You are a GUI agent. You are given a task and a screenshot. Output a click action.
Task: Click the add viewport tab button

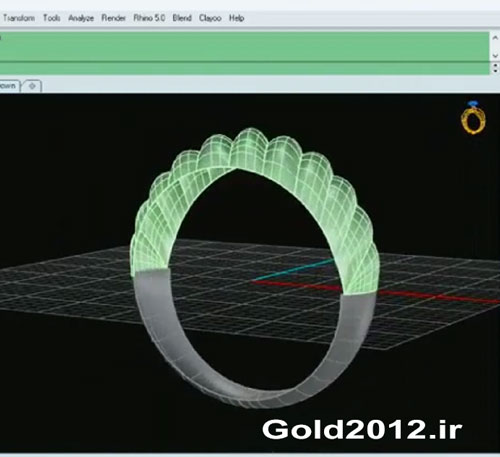point(32,86)
